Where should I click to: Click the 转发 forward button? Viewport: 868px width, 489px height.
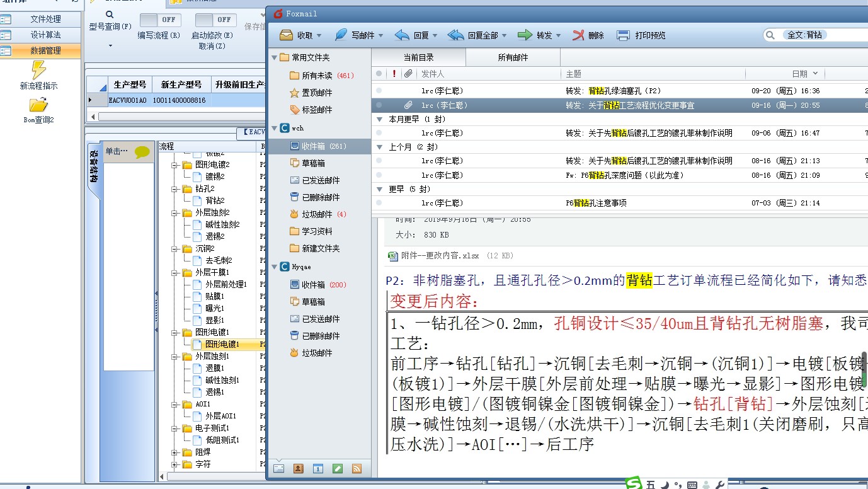point(535,35)
